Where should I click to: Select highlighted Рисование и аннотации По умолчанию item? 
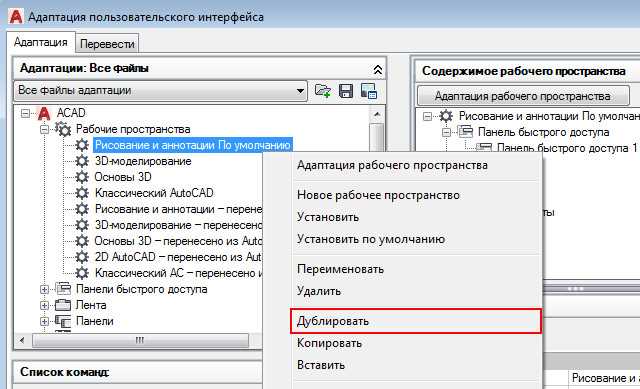point(193,145)
